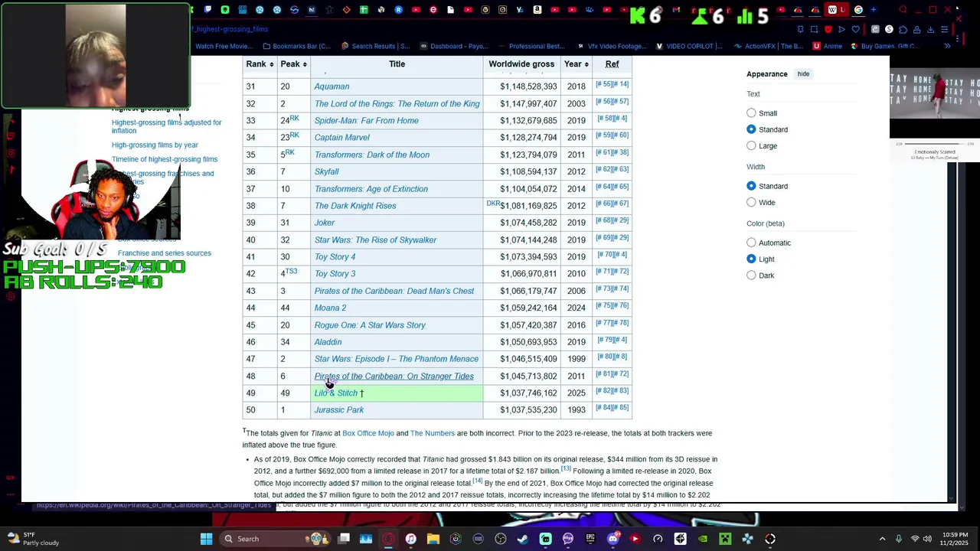Switch to the Google browser tab

pyautogui.click(x=858, y=10)
